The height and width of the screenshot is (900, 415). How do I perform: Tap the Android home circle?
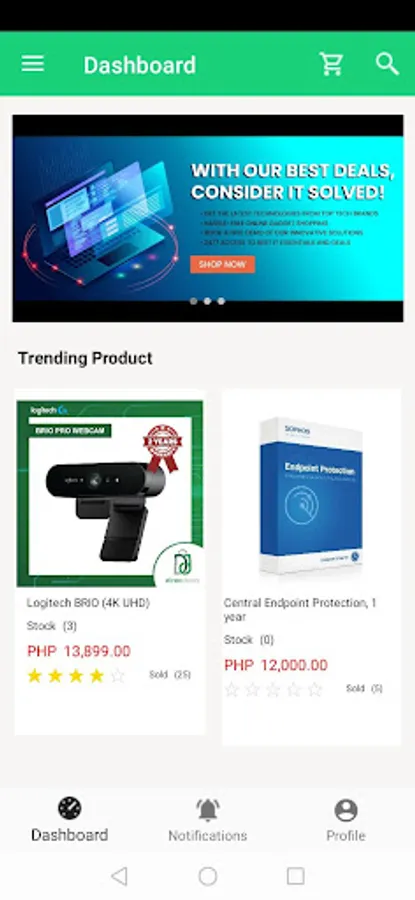208,876
